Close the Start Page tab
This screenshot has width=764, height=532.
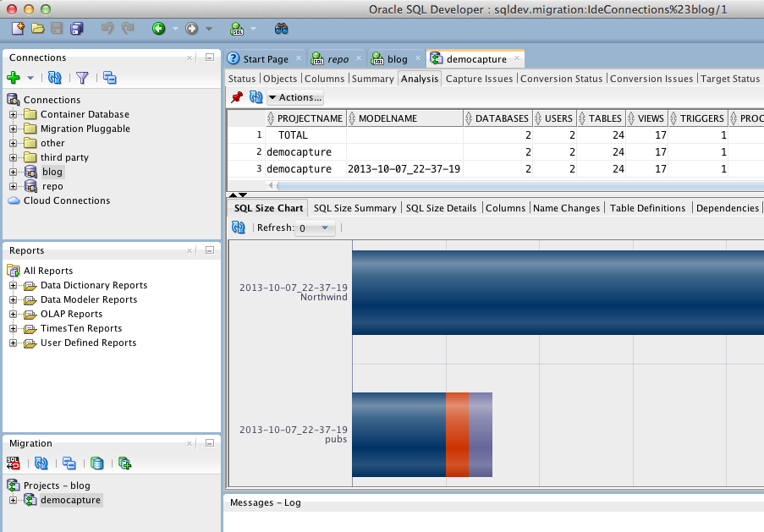[299, 58]
